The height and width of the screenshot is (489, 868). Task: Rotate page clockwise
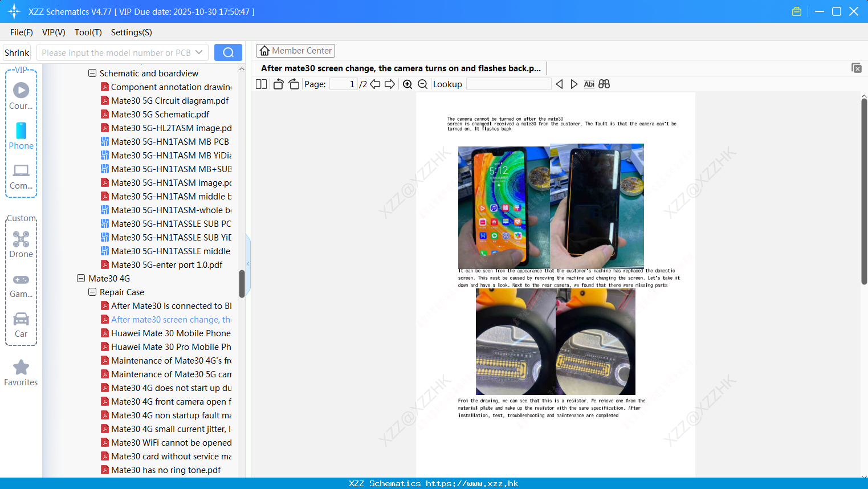point(294,84)
